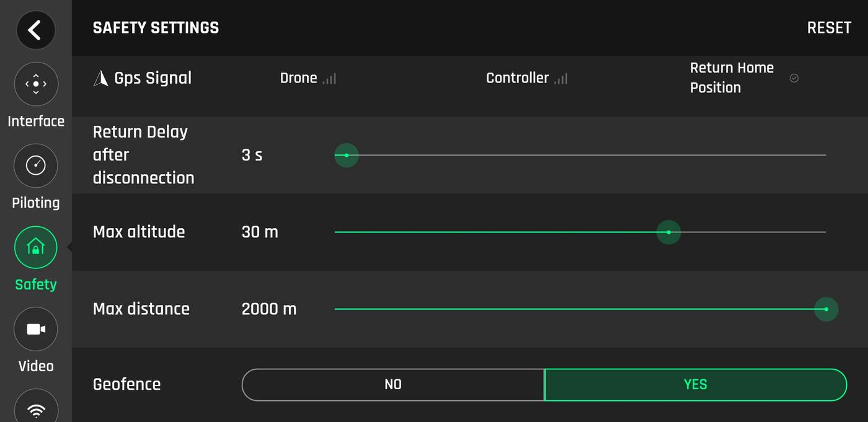The image size is (868, 422).
Task: Click the Max distance slider handle
Action: 826,309
